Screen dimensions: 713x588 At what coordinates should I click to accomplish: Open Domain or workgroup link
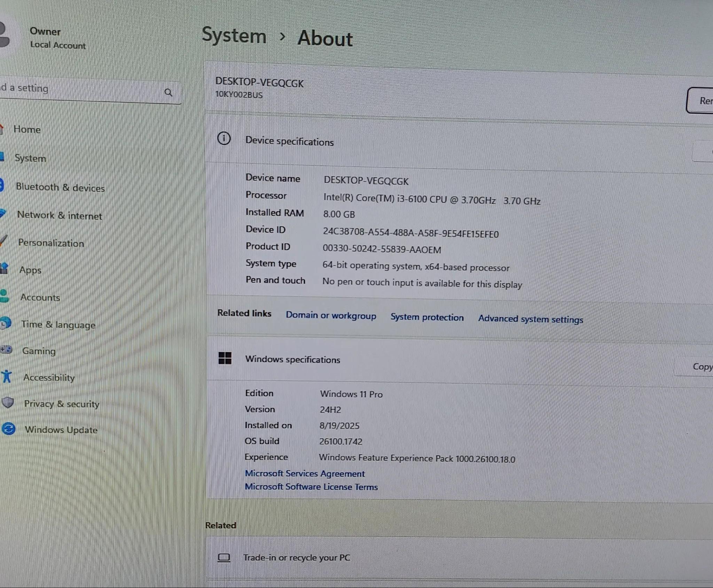click(x=331, y=315)
